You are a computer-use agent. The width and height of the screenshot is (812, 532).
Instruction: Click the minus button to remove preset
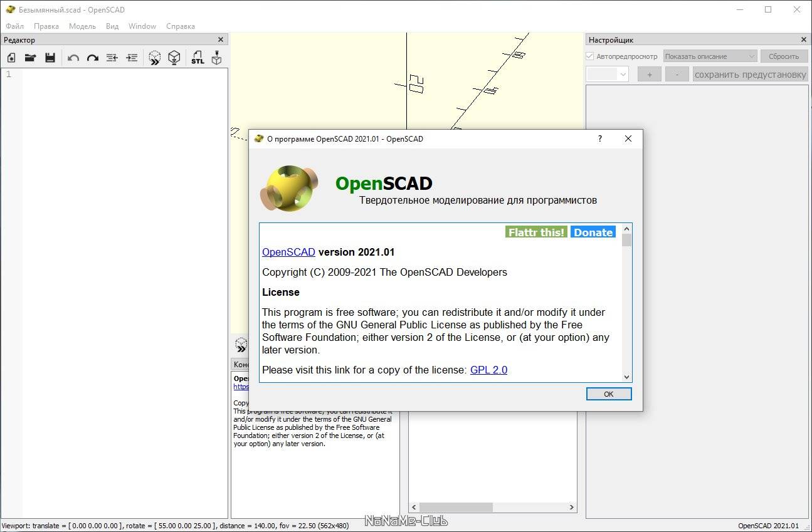(677, 74)
